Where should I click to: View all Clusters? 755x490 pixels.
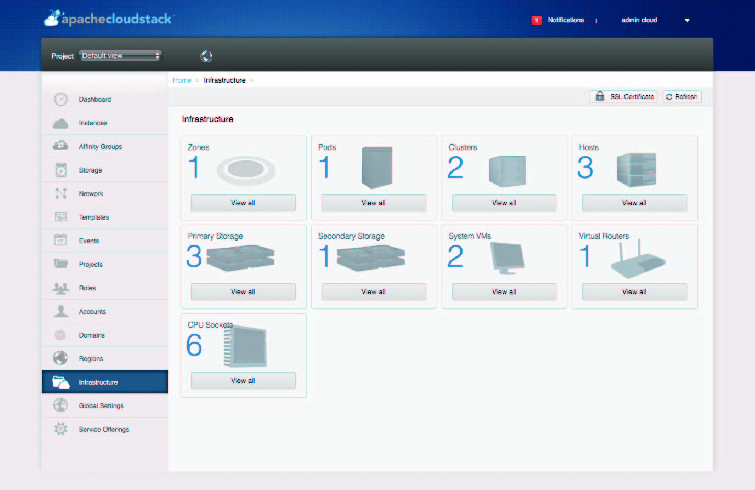click(504, 203)
